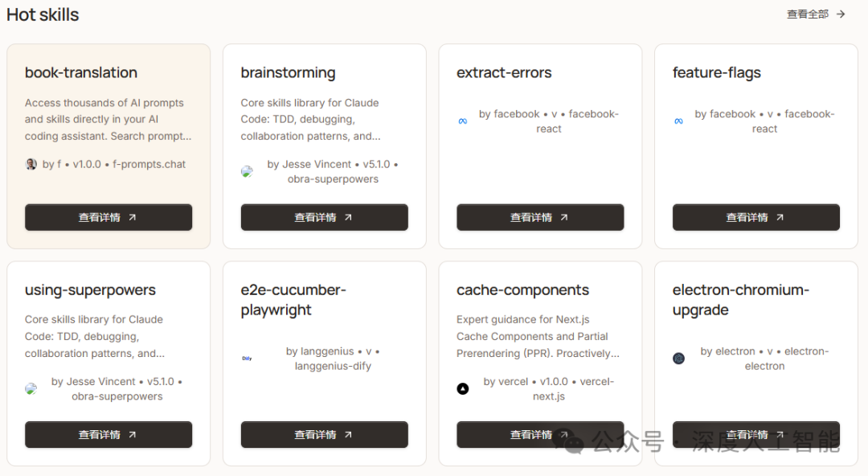View details of feature-flags skill
Viewport: 868px width, 476px height.
click(756, 217)
